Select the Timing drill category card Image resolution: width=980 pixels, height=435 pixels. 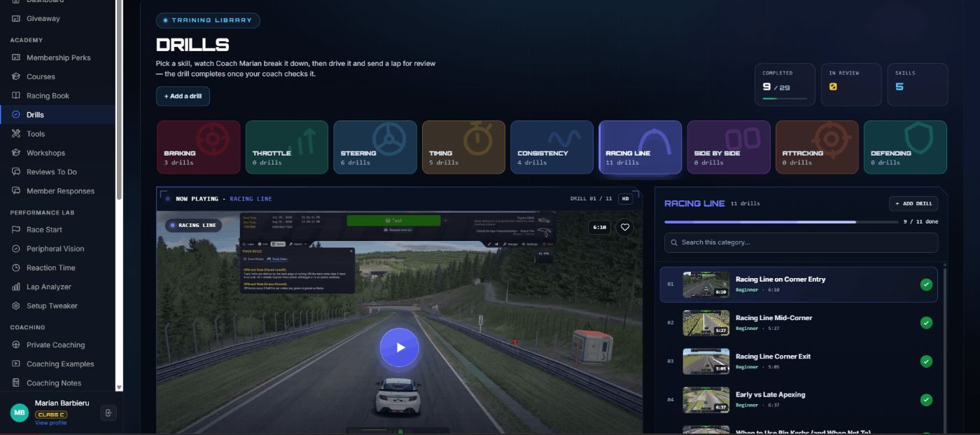(463, 147)
